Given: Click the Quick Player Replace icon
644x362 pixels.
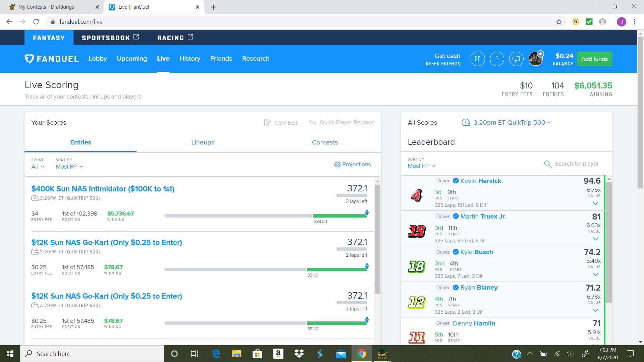Looking at the screenshot, I should click(313, 122).
